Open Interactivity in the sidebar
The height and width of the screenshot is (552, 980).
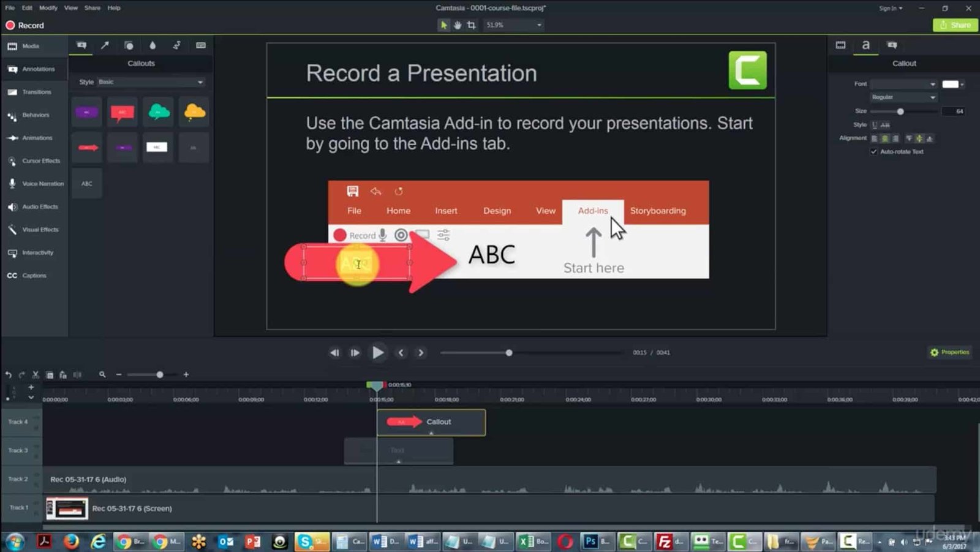click(x=34, y=252)
